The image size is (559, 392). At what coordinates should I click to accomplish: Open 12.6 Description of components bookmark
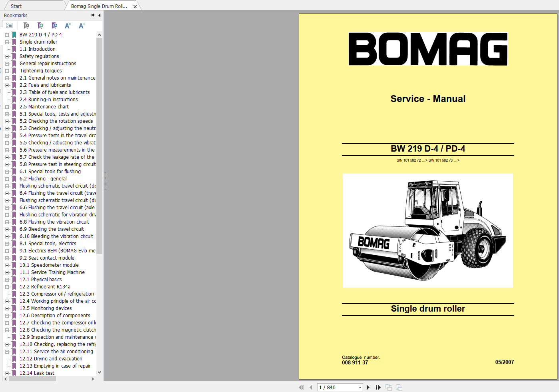tap(55, 316)
